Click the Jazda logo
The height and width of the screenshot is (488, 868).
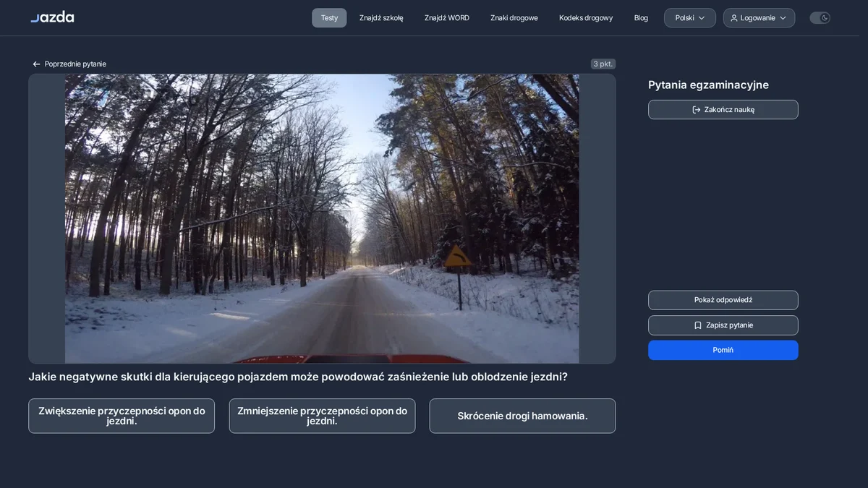[x=52, y=17]
